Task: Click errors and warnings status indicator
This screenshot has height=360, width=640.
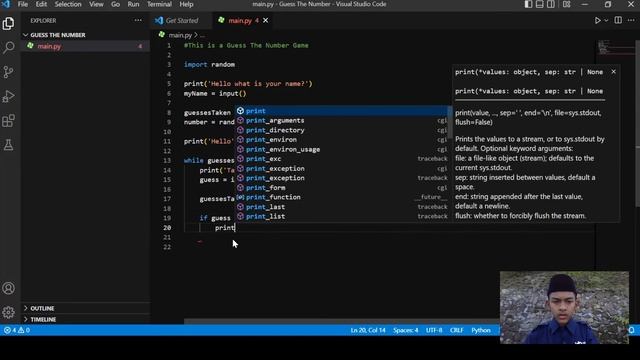Action: coord(17,330)
